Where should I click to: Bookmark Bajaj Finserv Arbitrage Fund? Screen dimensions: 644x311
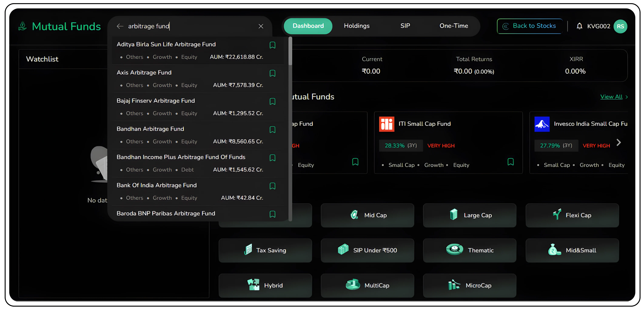point(272,102)
